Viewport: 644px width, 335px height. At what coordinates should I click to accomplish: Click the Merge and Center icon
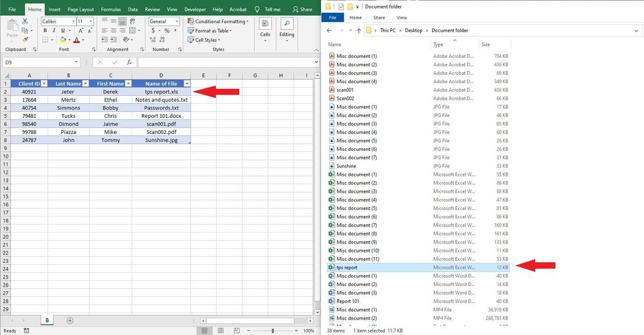pyautogui.click(x=132, y=30)
